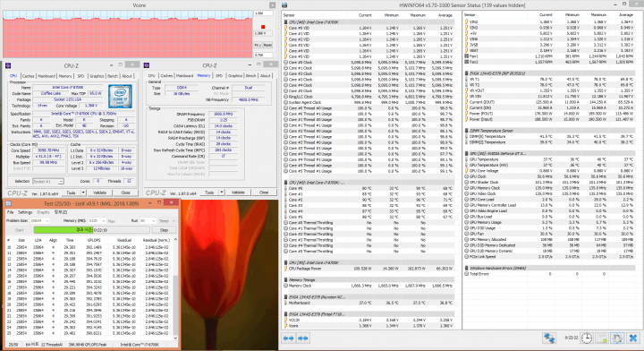Open LinX Times dropdown
644x351 pixels.
174,220
